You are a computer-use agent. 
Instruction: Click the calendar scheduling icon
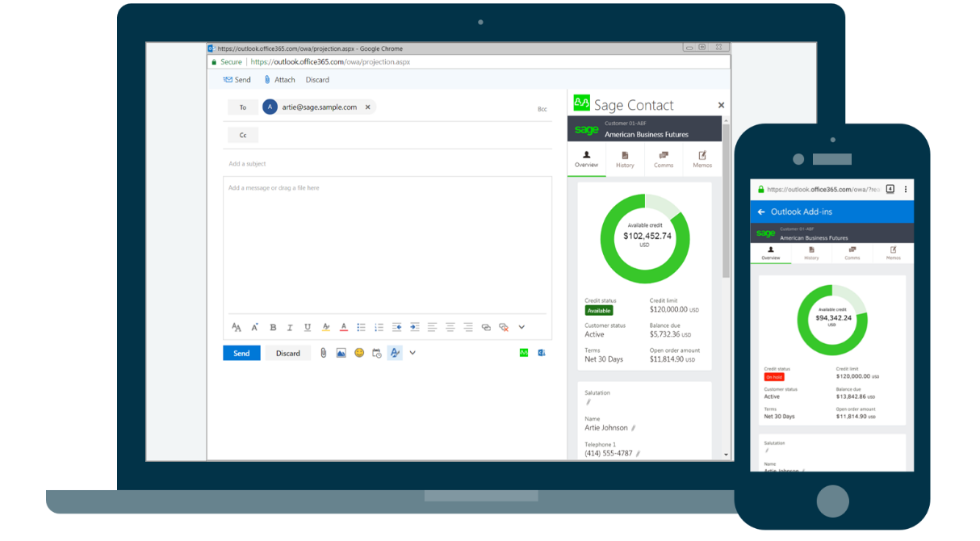377,353
